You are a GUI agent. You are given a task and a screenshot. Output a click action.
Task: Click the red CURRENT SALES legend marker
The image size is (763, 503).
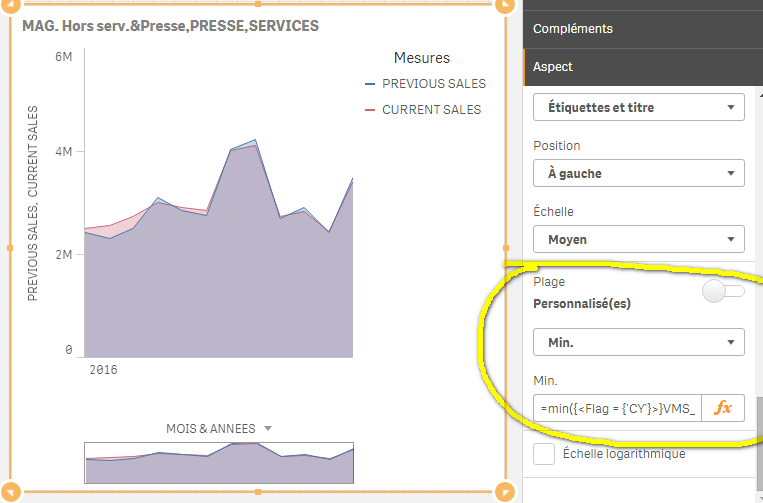(371, 110)
